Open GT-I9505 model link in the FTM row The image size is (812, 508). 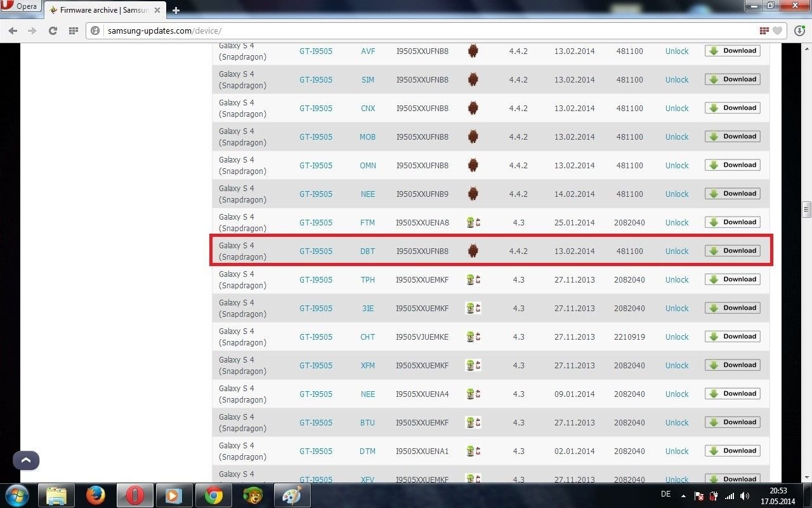click(316, 223)
